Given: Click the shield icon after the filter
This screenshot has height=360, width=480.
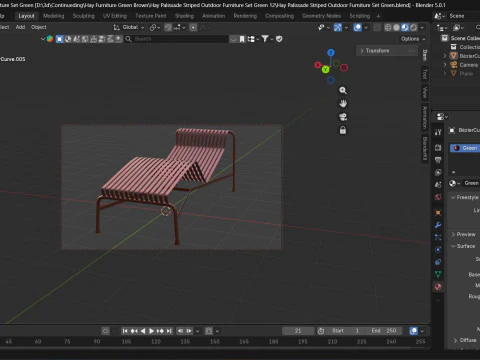Looking at the screenshot, I should tap(279, 39).
